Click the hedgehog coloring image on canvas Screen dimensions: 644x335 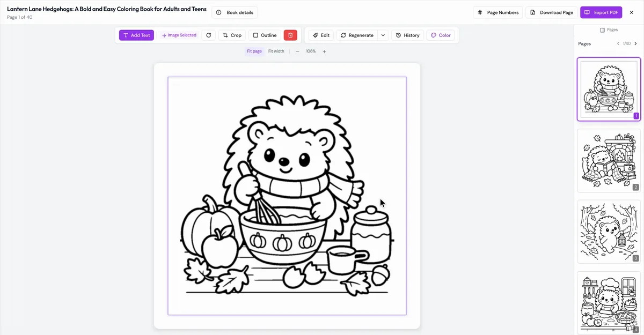pos(287,196)
